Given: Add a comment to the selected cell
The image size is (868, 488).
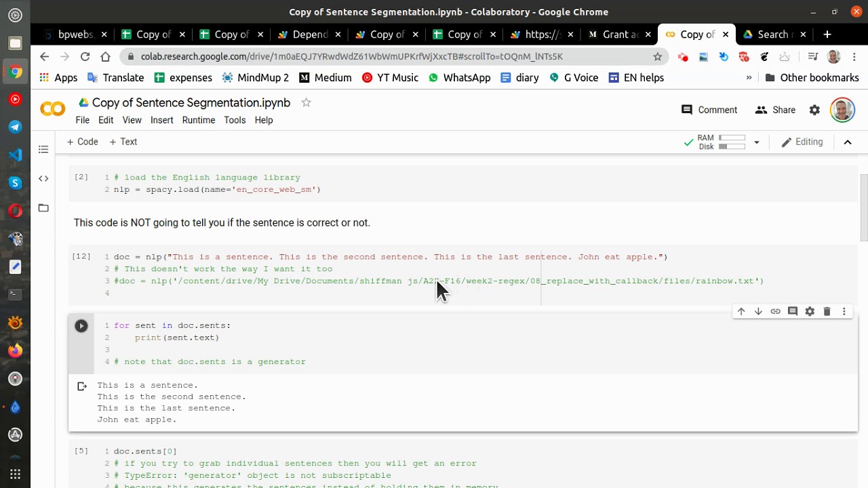Looking at the screenshot, I should point(793,311).
